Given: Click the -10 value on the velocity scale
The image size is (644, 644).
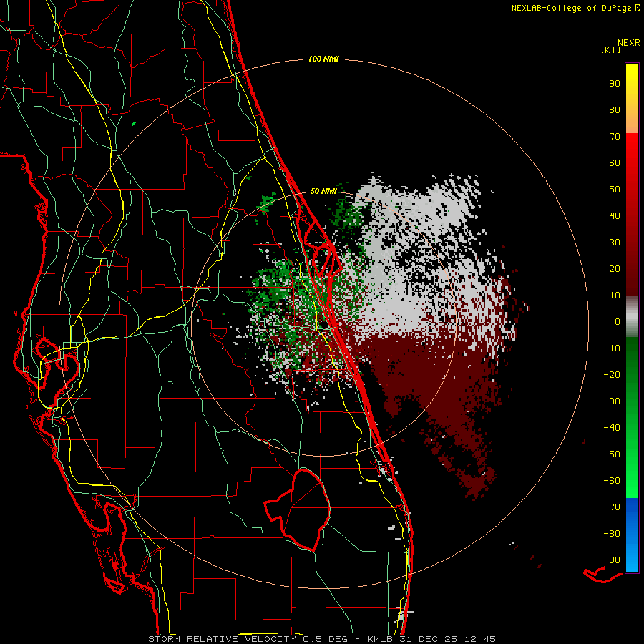Looking at the screenshot, I should tap(612, 348).
